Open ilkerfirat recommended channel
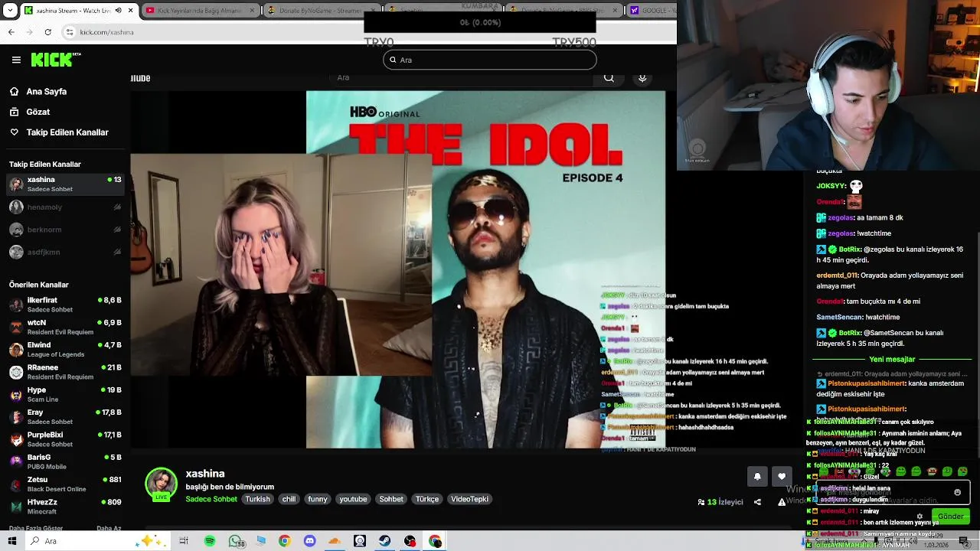This screenshot has height=551, width=980. click(64, 305)
